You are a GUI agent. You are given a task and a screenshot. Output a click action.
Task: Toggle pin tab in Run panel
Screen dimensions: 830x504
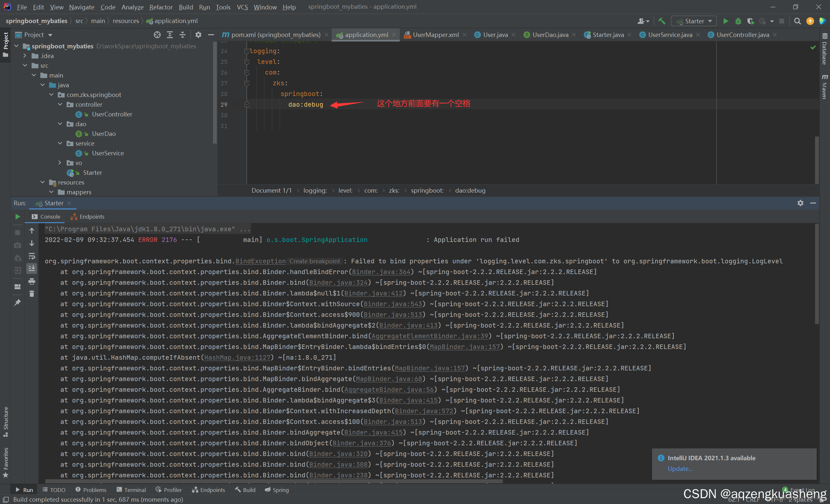coord(18,302)
